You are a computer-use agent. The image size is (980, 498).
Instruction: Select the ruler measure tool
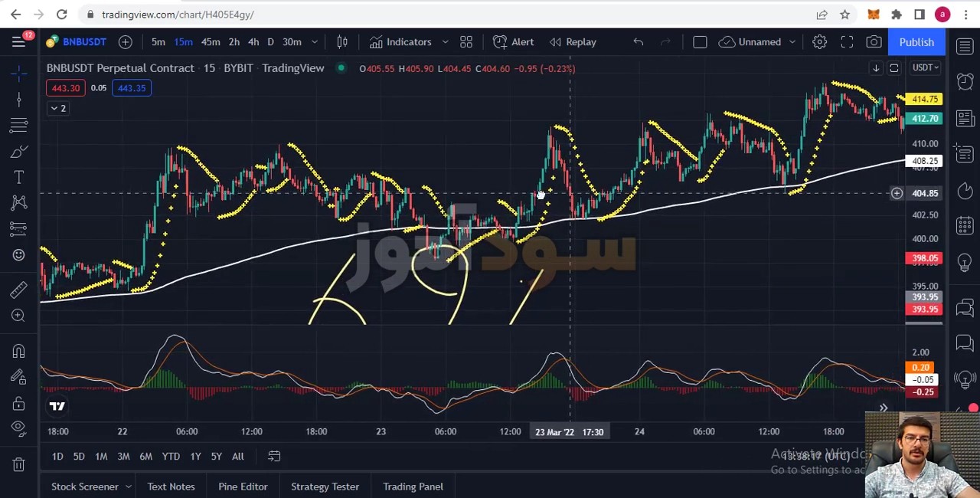pos(19,290)
